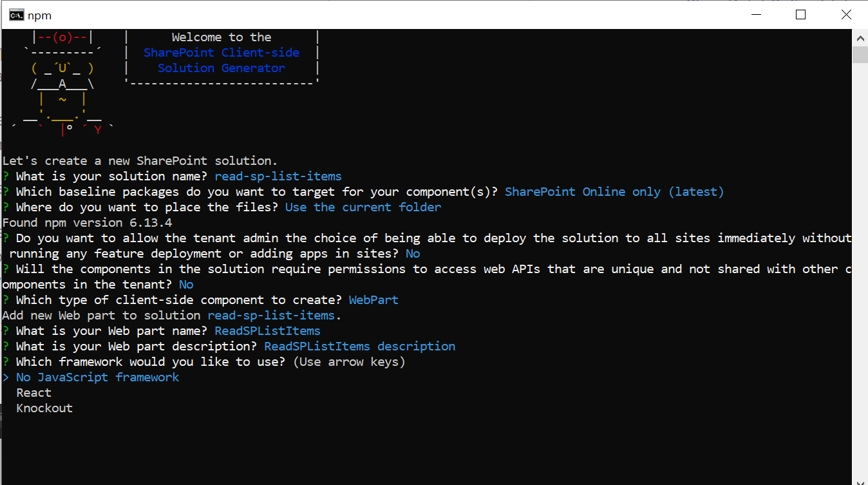
Task: Click the Use the current folder answer
Action: pyautogui.click(x=364, y=207)
